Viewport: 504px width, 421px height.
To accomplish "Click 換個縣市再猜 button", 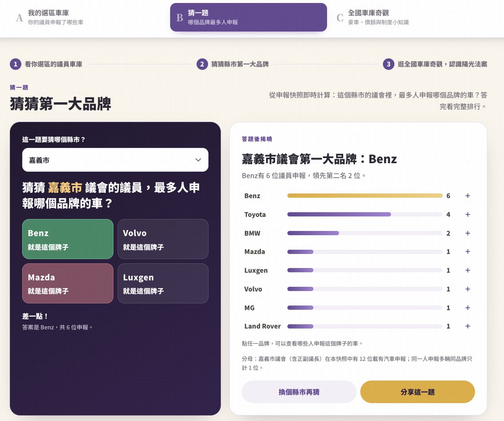I will pyautogui.click(x=299, y=392).
